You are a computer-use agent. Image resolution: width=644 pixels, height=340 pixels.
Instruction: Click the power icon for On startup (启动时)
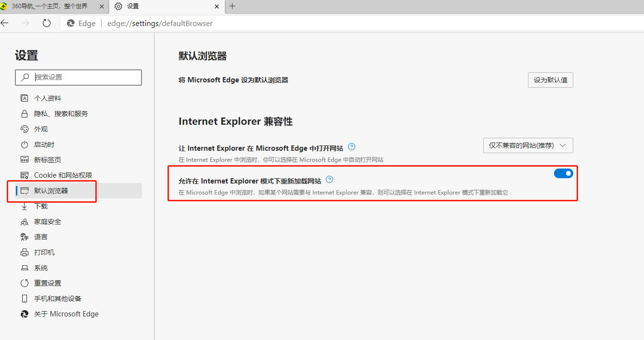(x=25, y=144)
